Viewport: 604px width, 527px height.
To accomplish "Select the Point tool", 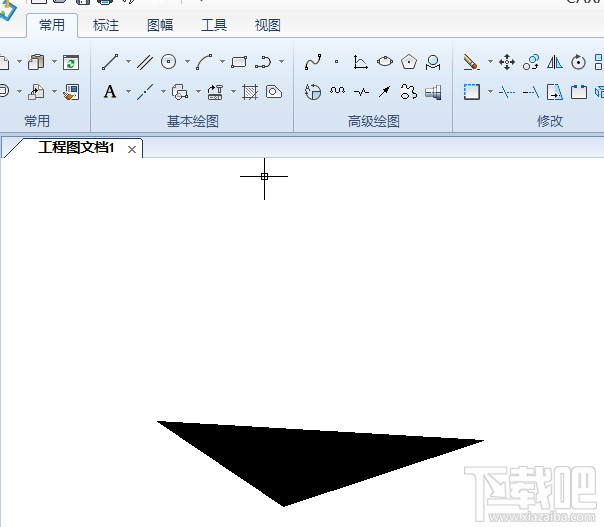I will tap(336, 62).
